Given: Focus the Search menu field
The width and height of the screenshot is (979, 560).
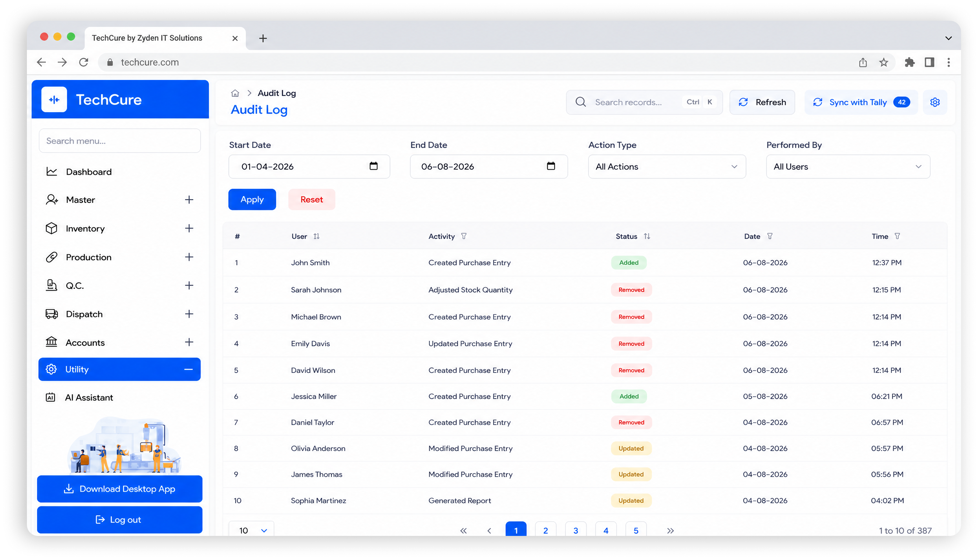Looking at the screenshot, I should click(x=120, y=141).
